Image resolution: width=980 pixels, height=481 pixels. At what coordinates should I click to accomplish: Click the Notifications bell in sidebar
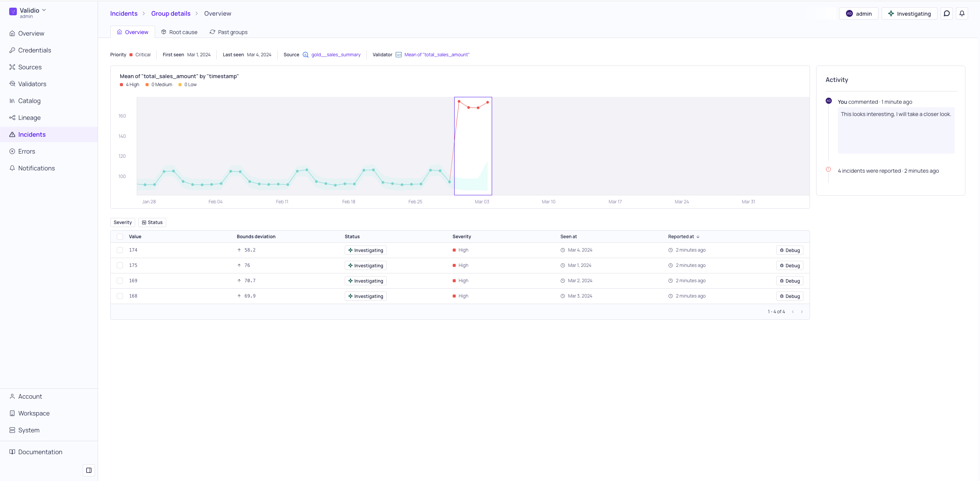point(12,168)
